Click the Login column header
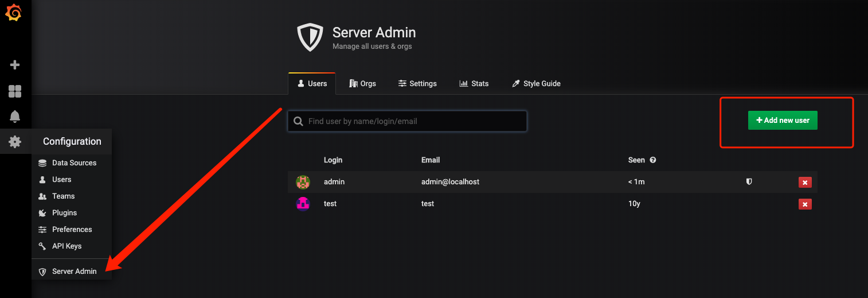This screenshot has height=298, width=868. (333, 160)
